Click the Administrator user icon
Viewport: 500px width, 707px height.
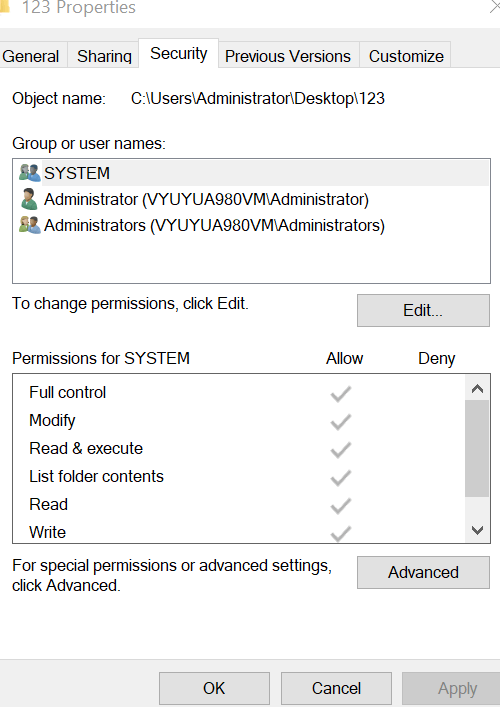[x=29, y=199]
